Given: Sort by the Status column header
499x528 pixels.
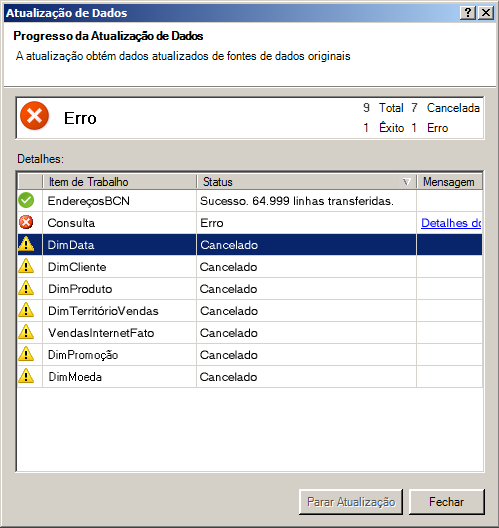Looking at the screenshot, I should pyautogui.click(x=306, y=182).
